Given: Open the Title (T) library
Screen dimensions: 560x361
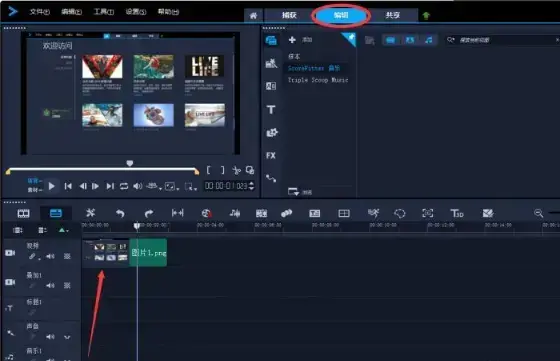Looking at the screenshot, I should pyautogui.click(x=271, y=110).
